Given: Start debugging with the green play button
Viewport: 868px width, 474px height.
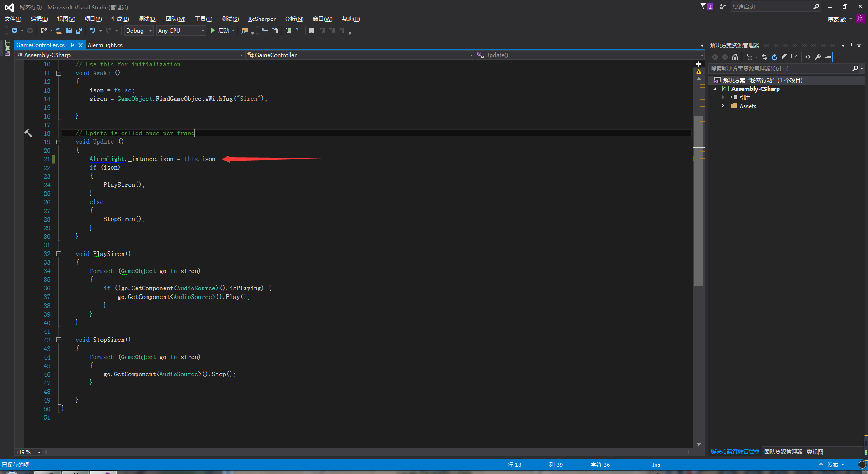Looking at the screenshot, I should click(213, 31).
